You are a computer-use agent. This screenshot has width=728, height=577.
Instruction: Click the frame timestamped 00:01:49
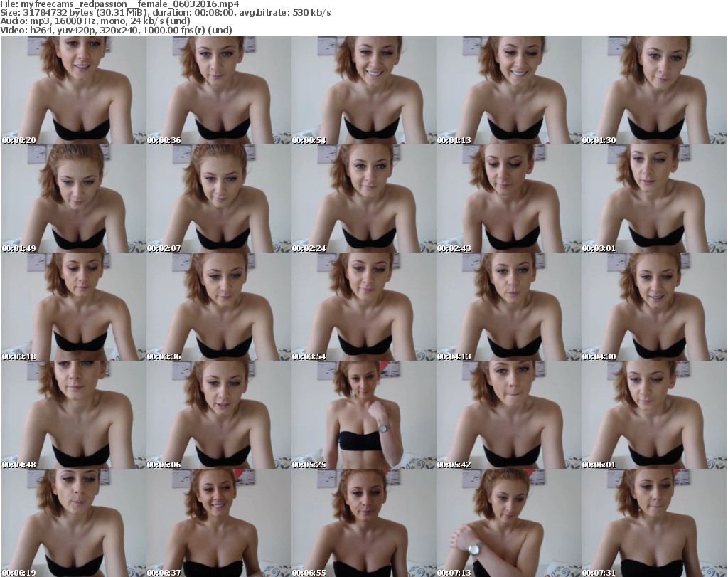[74, 198]
